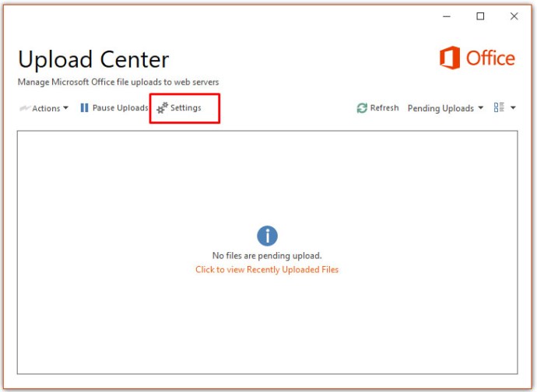Open the Actions dropdown menu
Image resolution: width=537 pixels, height=392 pixels.
44,108
